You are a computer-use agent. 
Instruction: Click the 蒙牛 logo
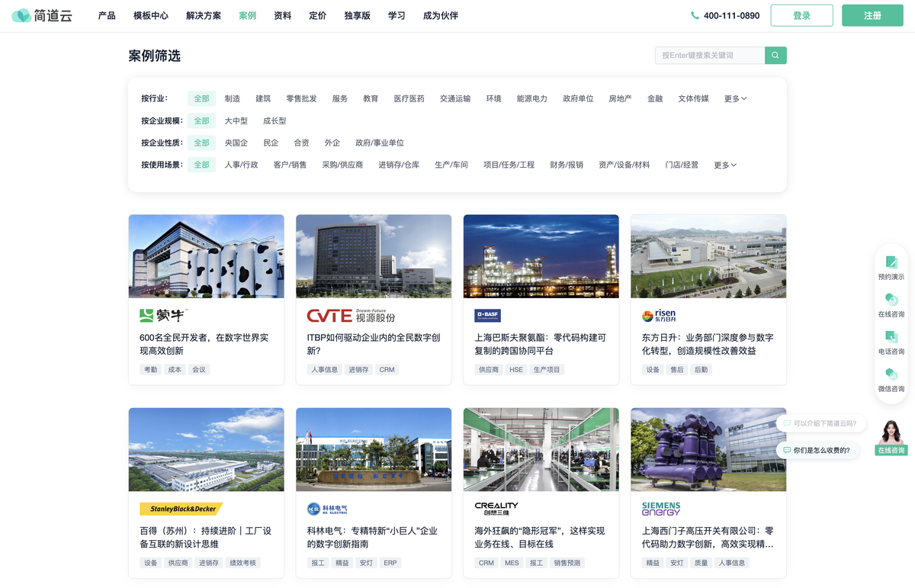pyautogui.click(x=163, y=316)
